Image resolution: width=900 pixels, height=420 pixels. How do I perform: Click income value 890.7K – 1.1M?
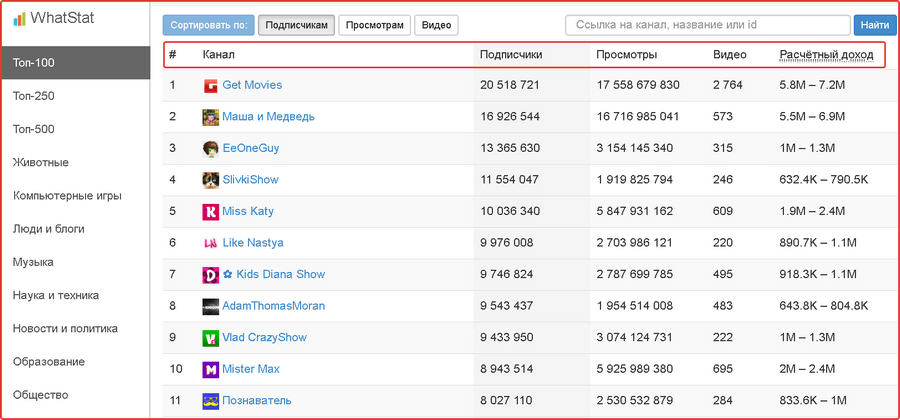pos(818,243)
